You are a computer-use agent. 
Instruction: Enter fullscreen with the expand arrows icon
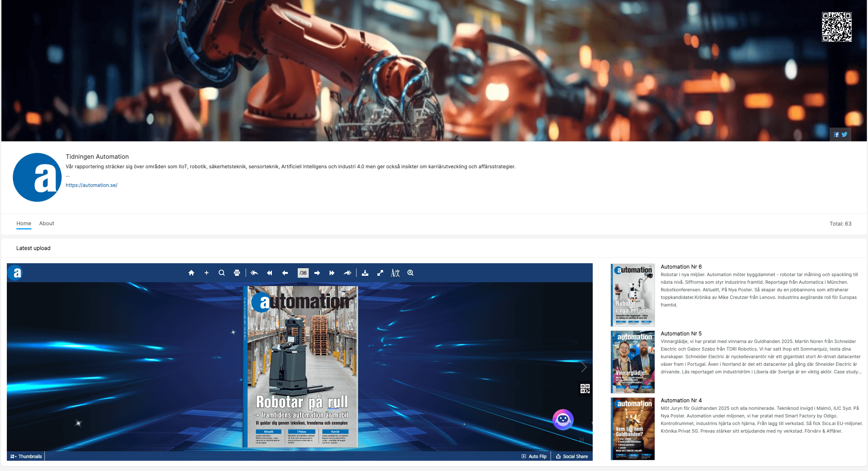[x=380, y=273]
